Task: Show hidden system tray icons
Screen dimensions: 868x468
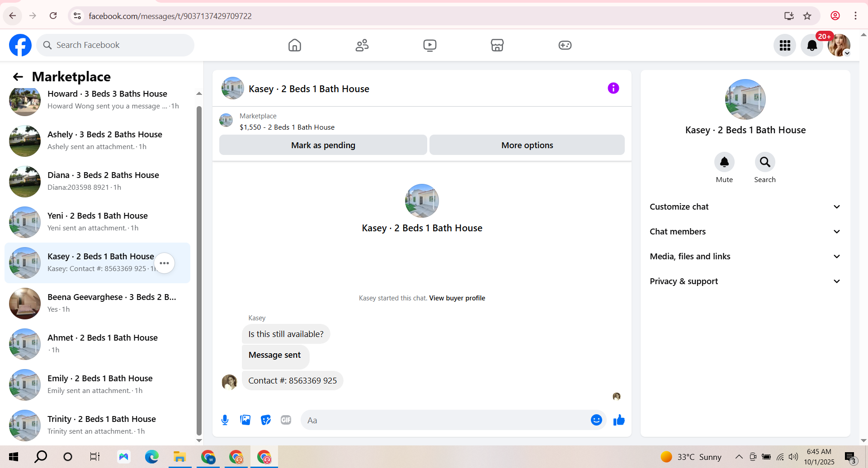Action: pos(739,457)
